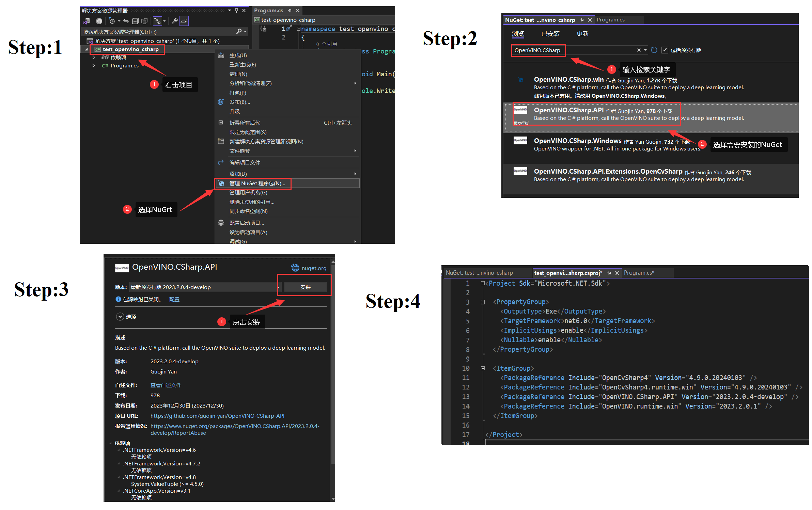812x510 pixels.
Task: Click the 安装 button
Action: [x=305, y=287]
